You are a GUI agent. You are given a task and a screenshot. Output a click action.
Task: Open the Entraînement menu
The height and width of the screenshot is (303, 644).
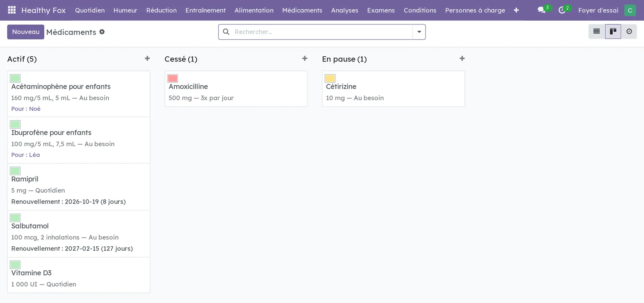[206, 10]
